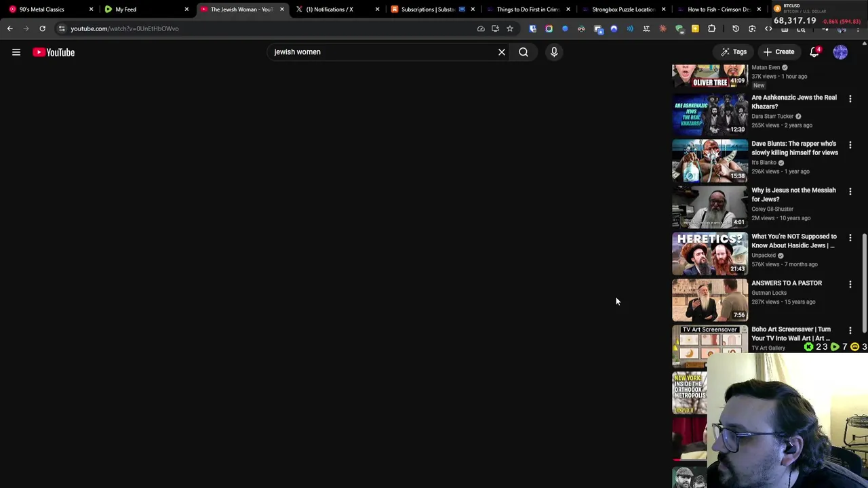This screenshot has width=868, height=488.
Task: Click the install-app icon in address bar
Action: (495, 28)
